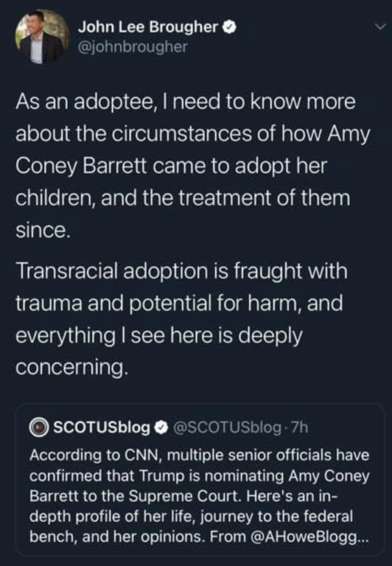The image size is (392, 566).
Task: Open the SCOTUSblog account name
Action: 102,428
